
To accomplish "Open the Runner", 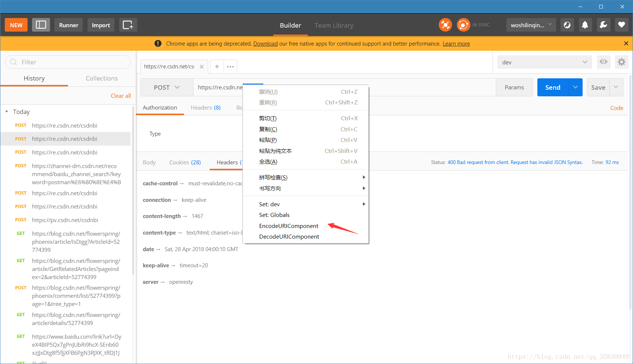I will 69,25.
